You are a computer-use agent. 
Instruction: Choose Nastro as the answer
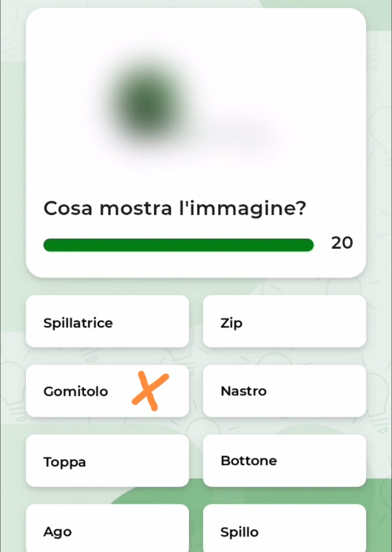pyautogui.click(x=284, y=391)
